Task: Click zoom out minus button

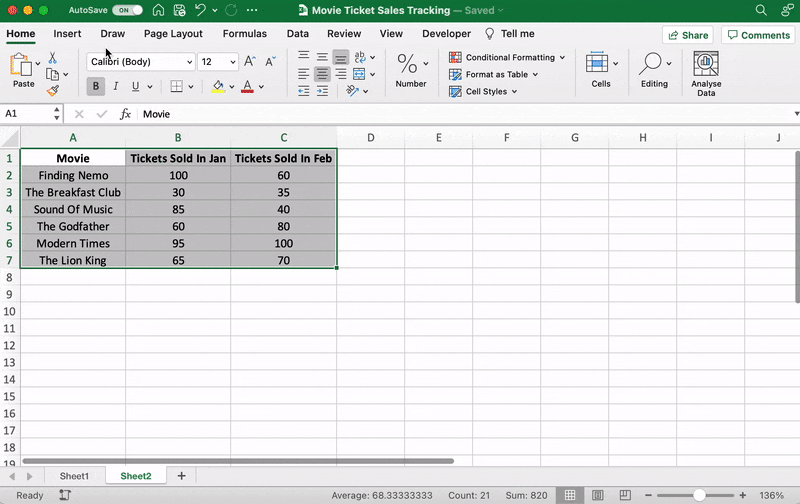Action: pyautogui.click(x=648, y=495)
